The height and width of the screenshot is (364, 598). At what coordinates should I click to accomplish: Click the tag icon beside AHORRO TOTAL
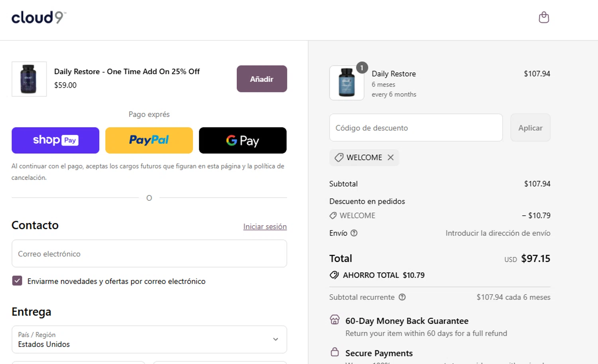tap(334, 275)
